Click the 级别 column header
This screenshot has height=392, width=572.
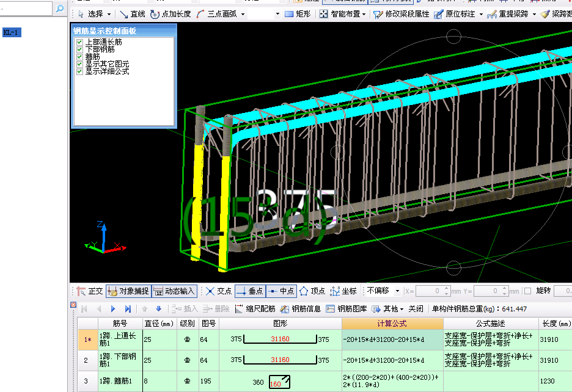tap(187, 324)
